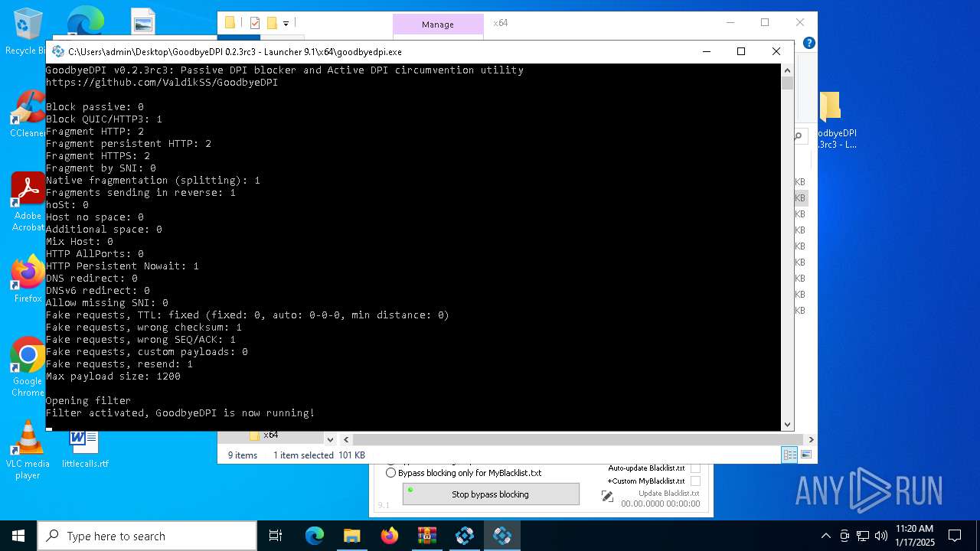The width and height of the screenshot is (980, 551).
Task: Open Firefox from the taskbar
Action: [x=390, y=536]
